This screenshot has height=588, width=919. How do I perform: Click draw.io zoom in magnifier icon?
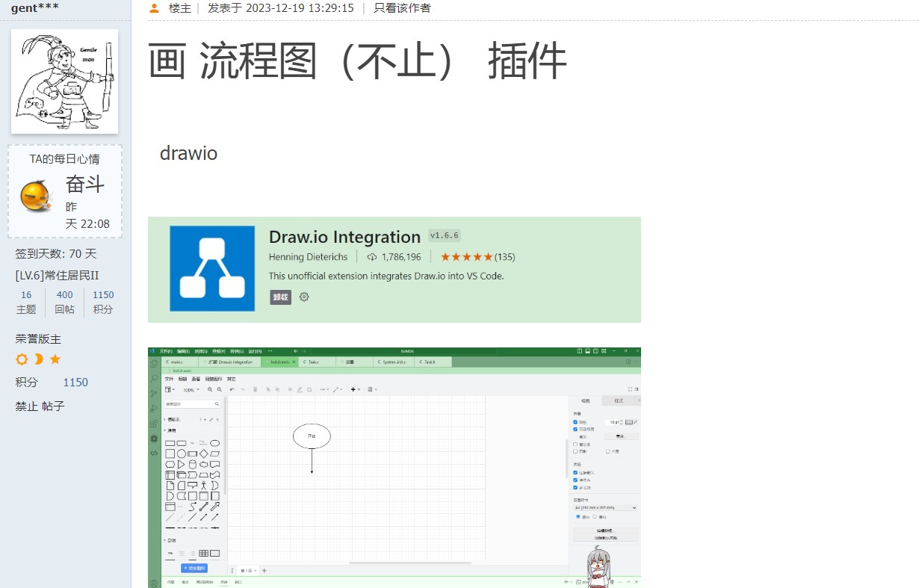[210, 389]
